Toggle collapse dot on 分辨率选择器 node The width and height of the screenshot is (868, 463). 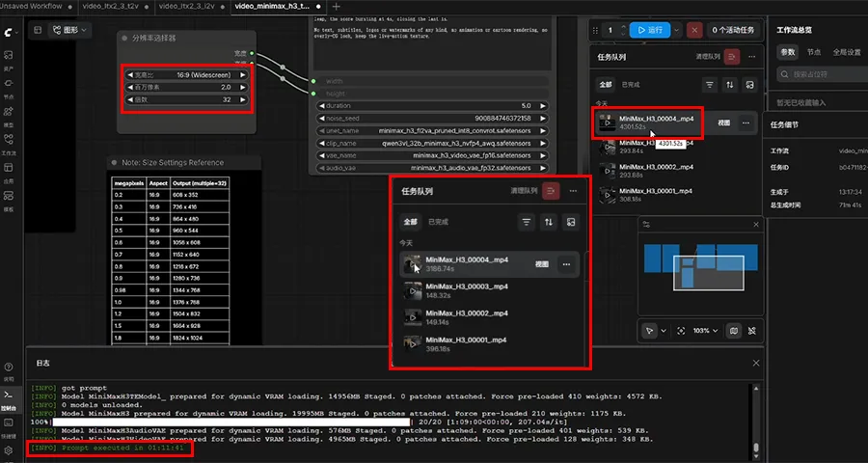125,39
